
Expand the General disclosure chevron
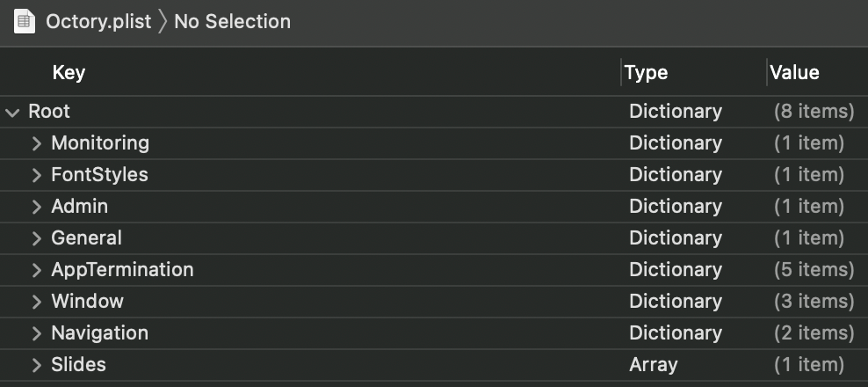[x=36, y=238]
